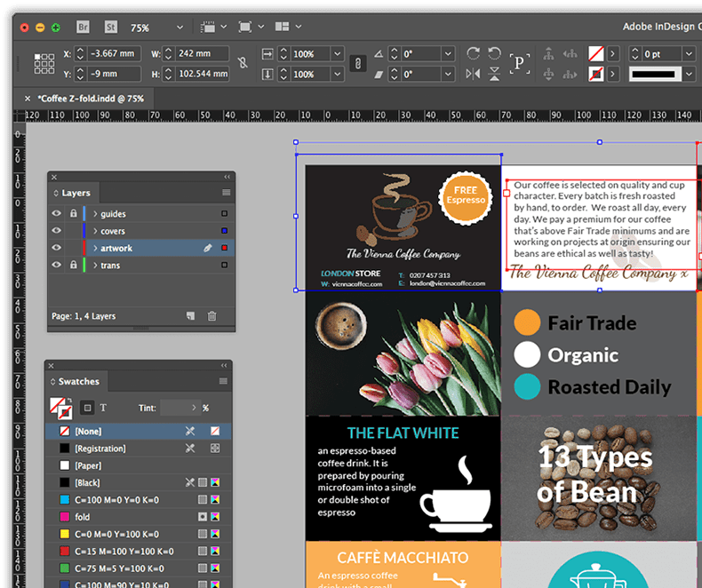Rotate 90 degrees clockwise icon
Viewport: 702px width, 588px height.
[x=474, y=53]
